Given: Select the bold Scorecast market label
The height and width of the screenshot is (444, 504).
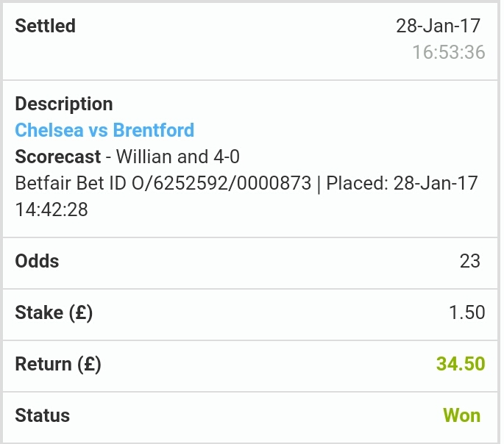Looking at the screenshot, I should click(x=58, y=157).
